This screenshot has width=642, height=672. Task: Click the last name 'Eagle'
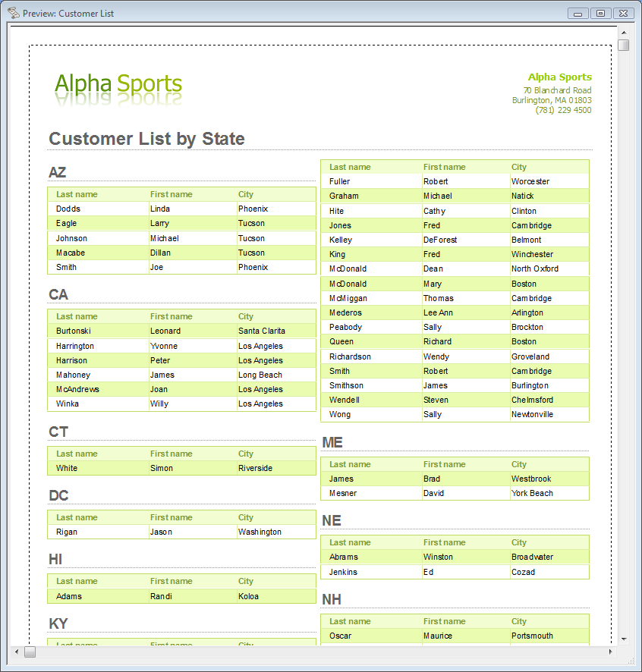tap(67, 223)
